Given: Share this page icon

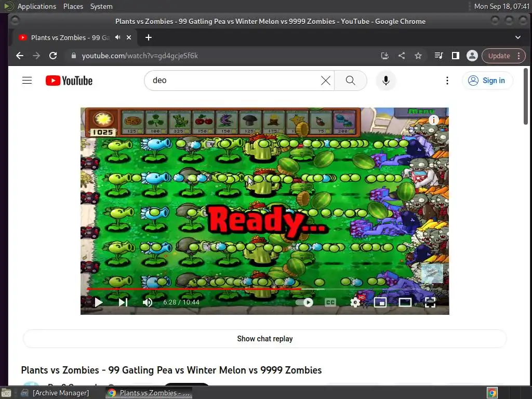Looking at the screenshot, I should [402, 56].
